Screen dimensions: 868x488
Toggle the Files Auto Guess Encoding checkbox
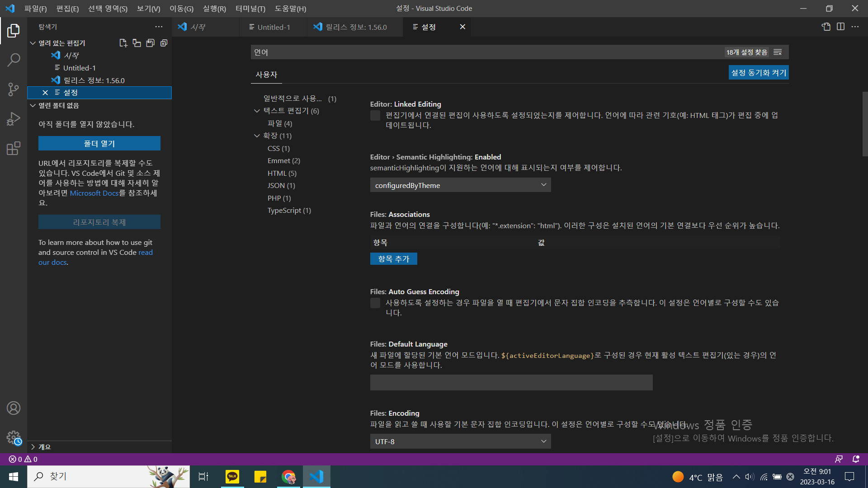click(375, 303)
